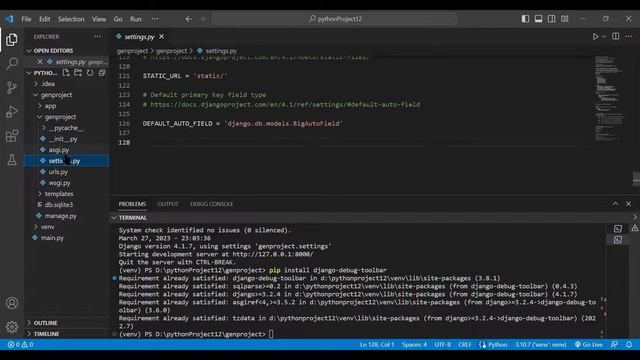The width and height of the screenshot is (640, 360).
Task: Toggle the primary side bar
Action: (x=525, y=19)
